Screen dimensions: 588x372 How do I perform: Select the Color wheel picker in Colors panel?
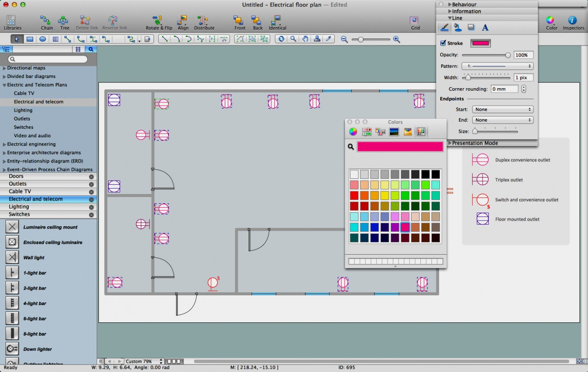353,132
